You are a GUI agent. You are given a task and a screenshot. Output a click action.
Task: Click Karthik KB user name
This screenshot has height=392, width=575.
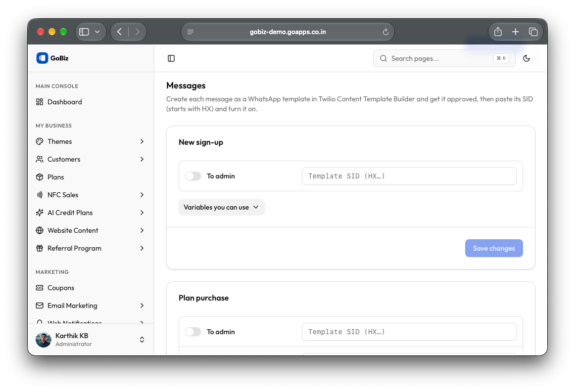click(x=72, y=336)
